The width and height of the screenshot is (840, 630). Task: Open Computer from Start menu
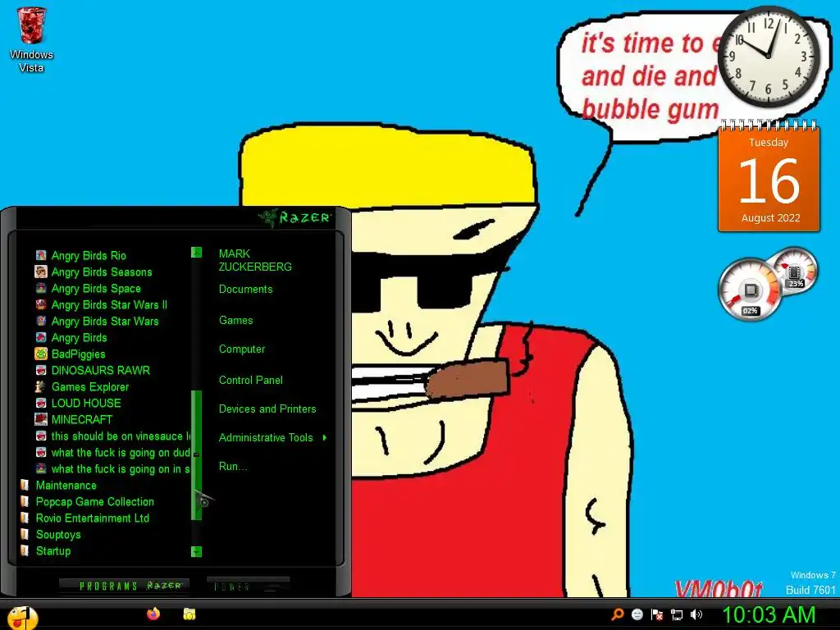coord(242,349)
